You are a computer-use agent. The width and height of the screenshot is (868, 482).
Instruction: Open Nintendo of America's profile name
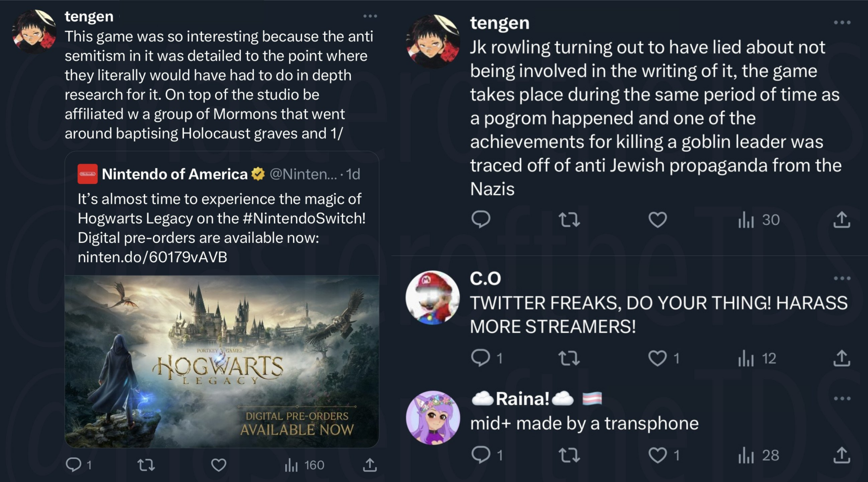click(x=175, y=174)
